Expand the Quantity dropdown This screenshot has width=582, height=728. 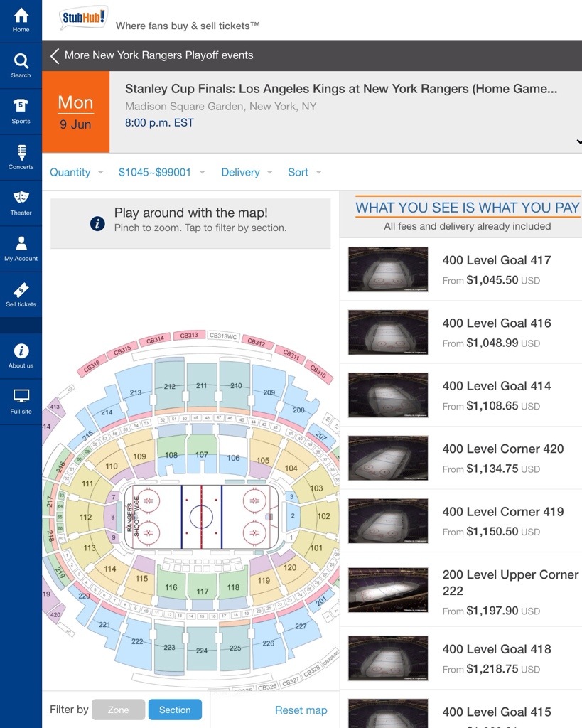point(76,172)
